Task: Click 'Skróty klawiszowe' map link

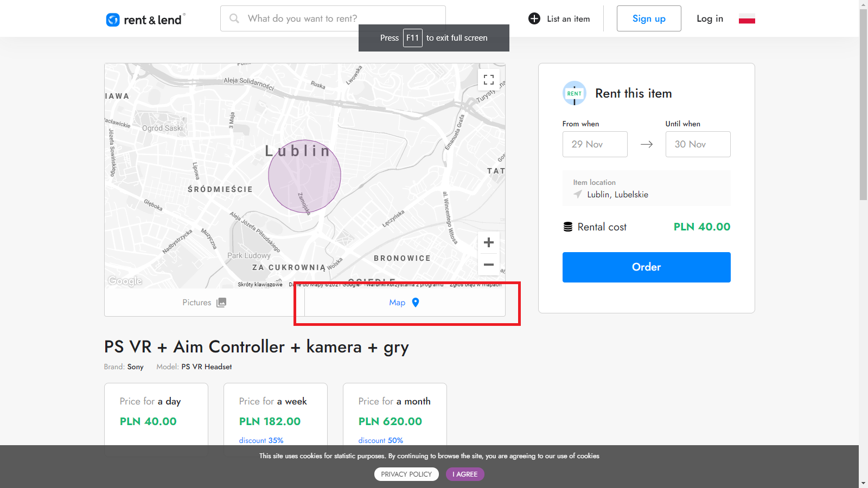Action: [260, 285]
